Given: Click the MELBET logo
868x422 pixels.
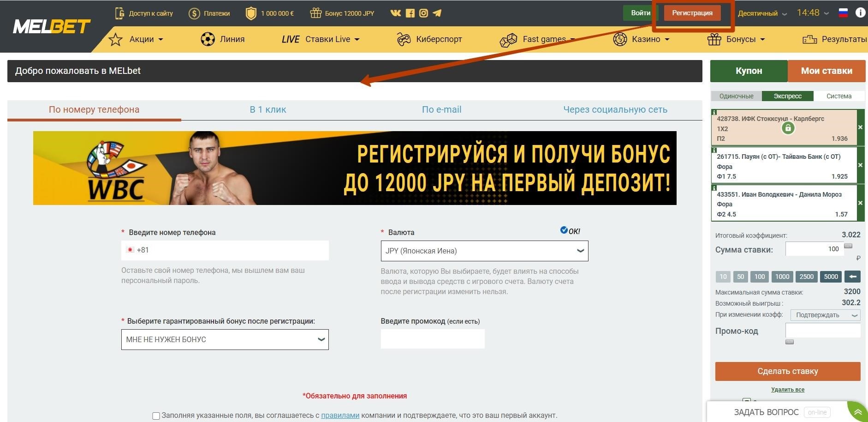Looking at the screenshot, I should click(52, 27).
